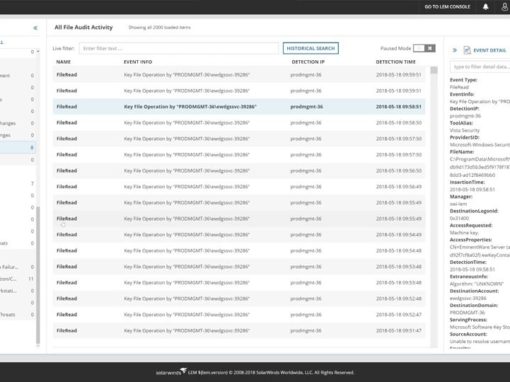The image size is (510, 382).
Task: Select the FileRead row detected at 09:52:47
Action: (x=239, y=315)
